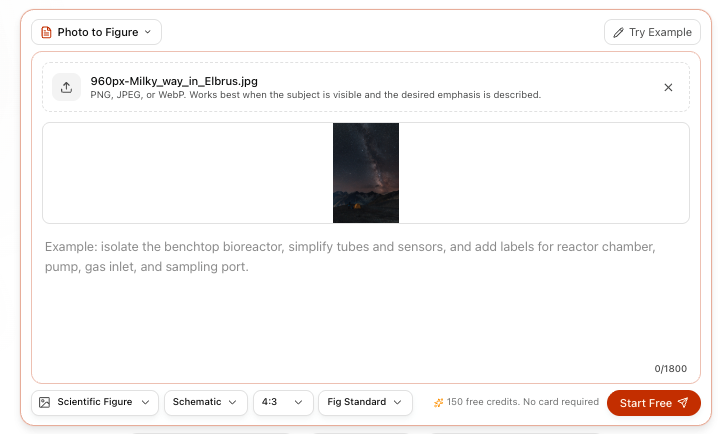
Task: Click the sparkle credits icon
Action: tap(438, 403)
